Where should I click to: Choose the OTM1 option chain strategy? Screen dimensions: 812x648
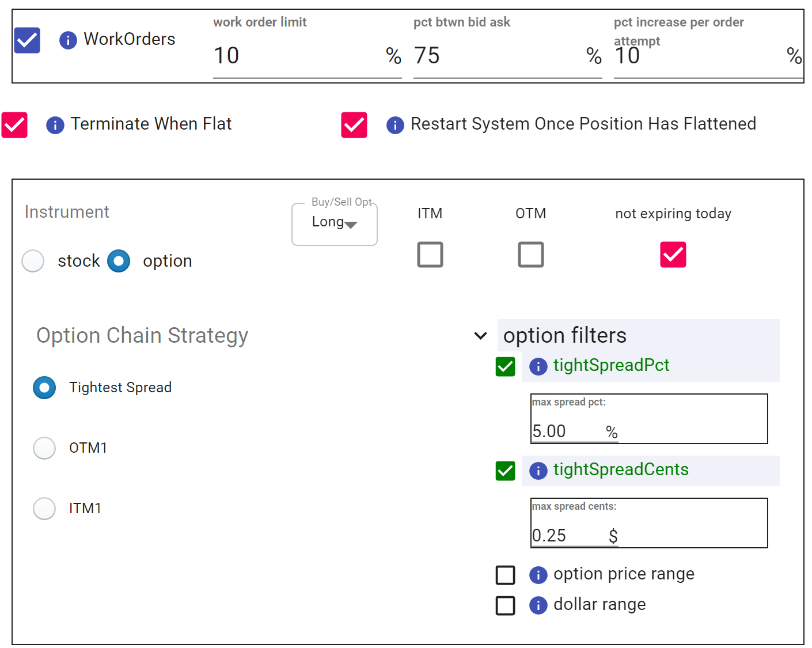tap(44, 448)
